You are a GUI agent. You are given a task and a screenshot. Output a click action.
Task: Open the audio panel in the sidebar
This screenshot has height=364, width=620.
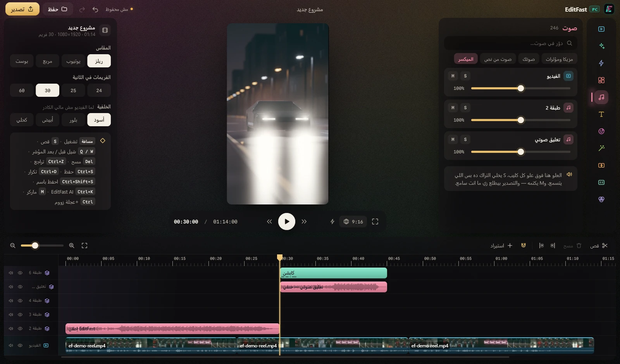pyautogui.click(x=601, y=97)
